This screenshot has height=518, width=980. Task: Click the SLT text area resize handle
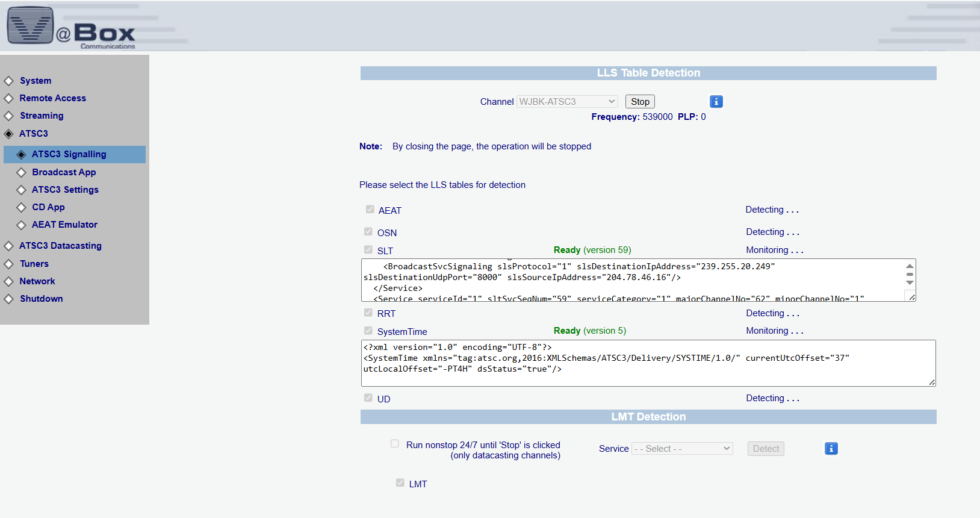point(912,297)
